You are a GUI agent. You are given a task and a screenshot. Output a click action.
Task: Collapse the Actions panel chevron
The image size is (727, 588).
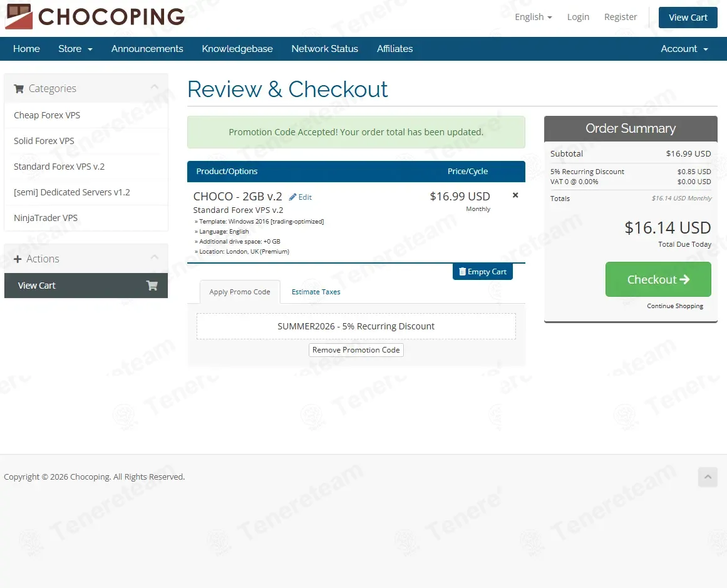click(155, 257)
